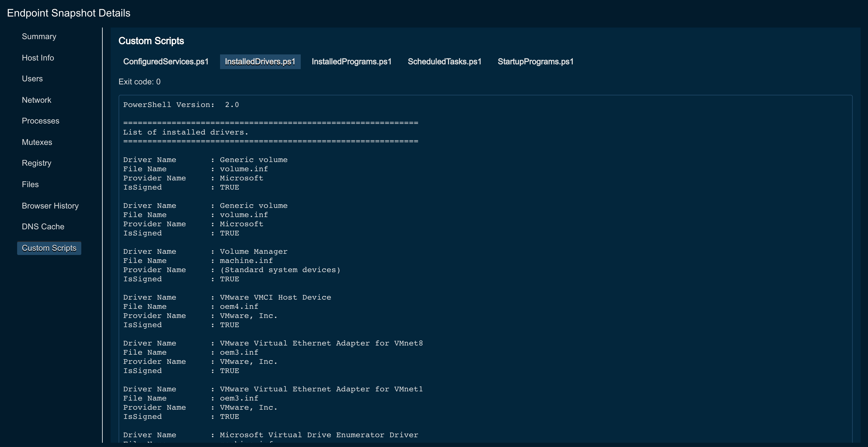Open Mutexes in sidebar
868x447 pixels.
(x=37, y=142)
